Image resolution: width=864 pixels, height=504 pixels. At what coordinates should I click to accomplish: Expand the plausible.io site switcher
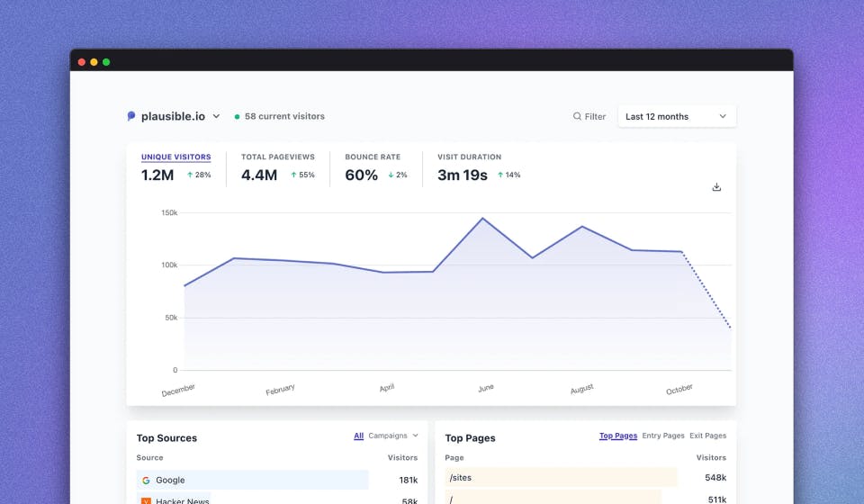click(216, 116)
